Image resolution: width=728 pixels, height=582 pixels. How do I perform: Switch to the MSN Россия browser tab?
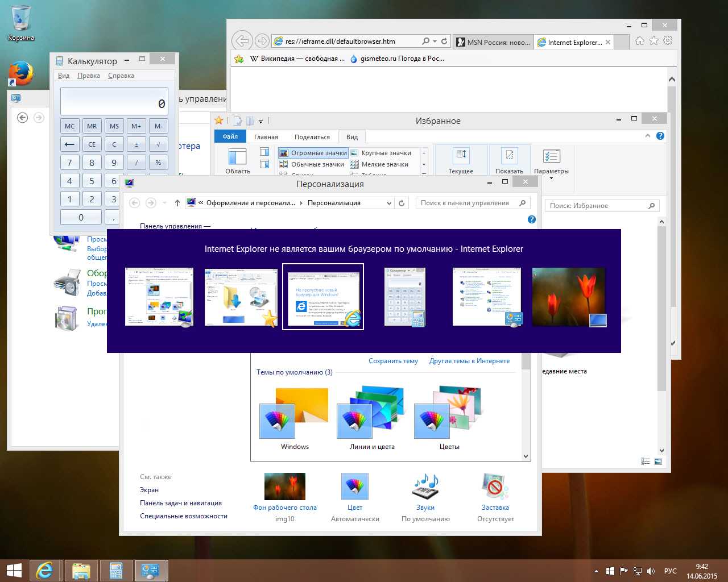point(493,42)
